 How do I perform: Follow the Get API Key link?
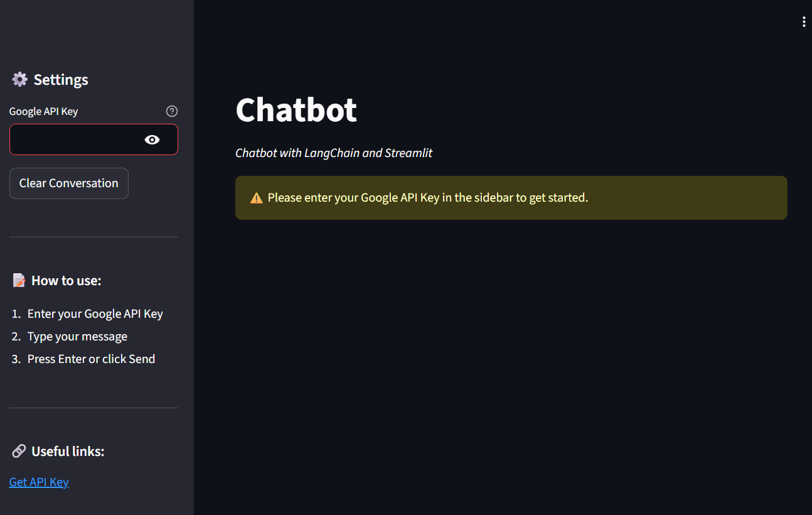[x=39, y=482]
